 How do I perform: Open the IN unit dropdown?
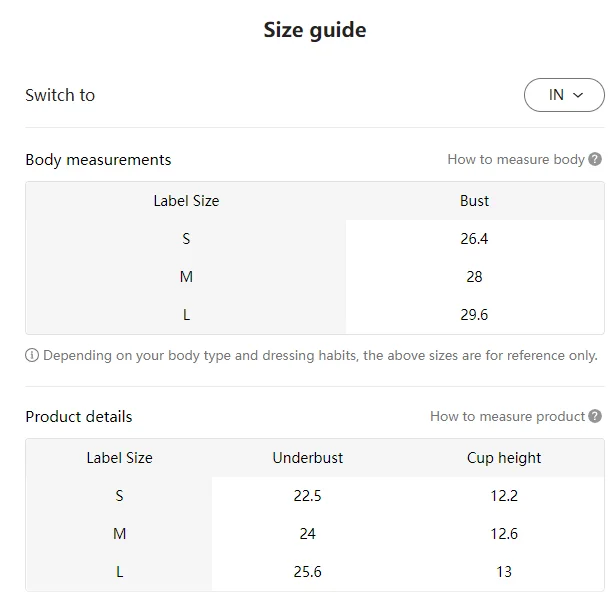tap(564, 95)
